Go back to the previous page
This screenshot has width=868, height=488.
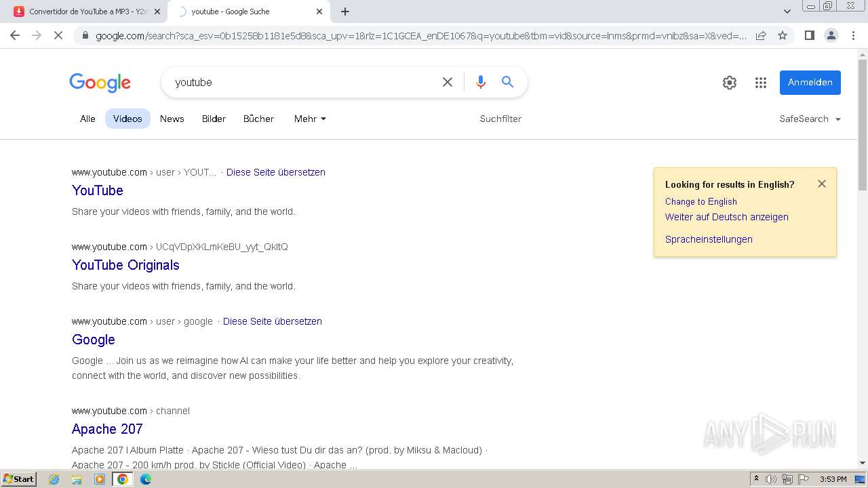[15, 35]
